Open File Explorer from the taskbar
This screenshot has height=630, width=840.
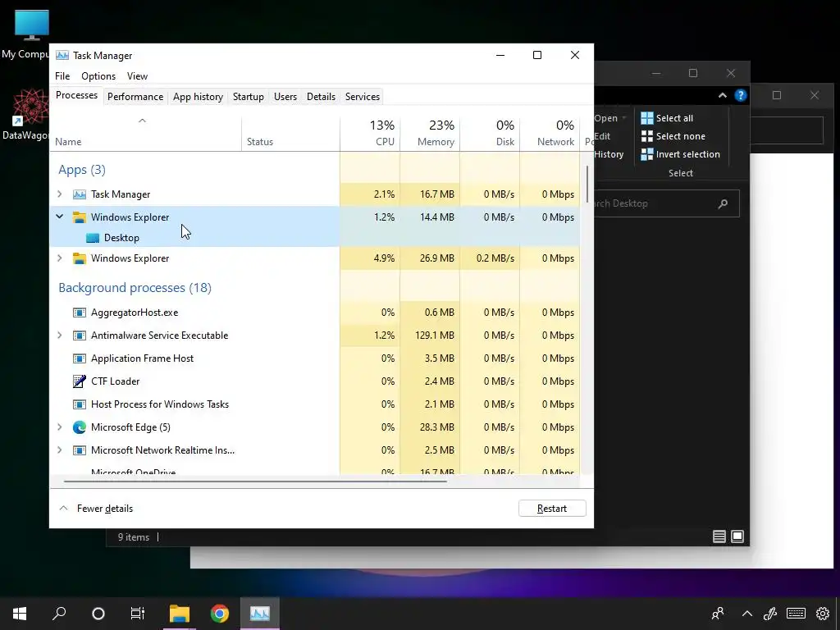coord(180,614)
